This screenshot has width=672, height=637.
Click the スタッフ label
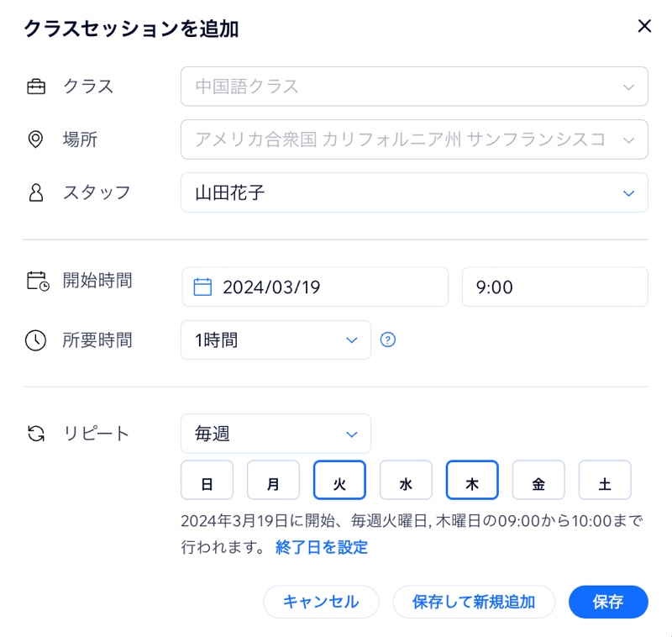click(x=97, y=192)
